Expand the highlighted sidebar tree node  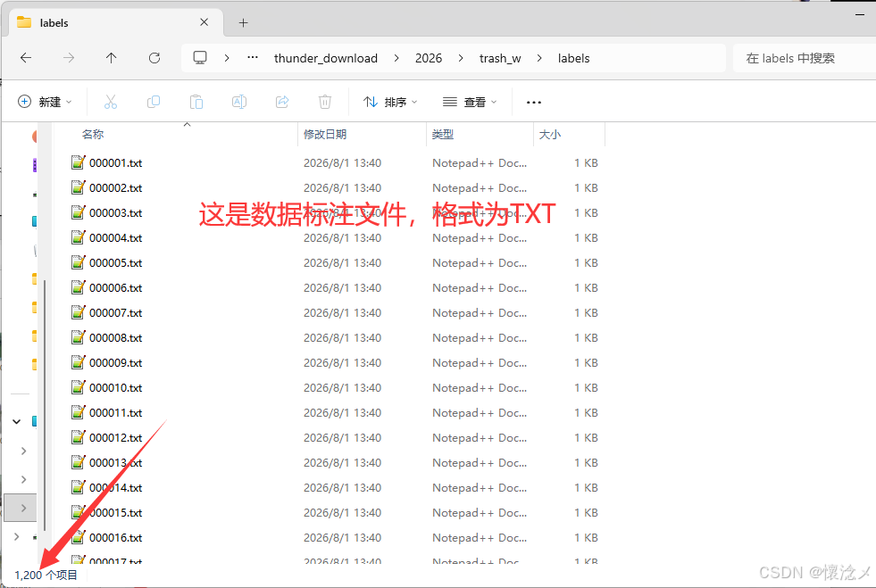(23, 508)
